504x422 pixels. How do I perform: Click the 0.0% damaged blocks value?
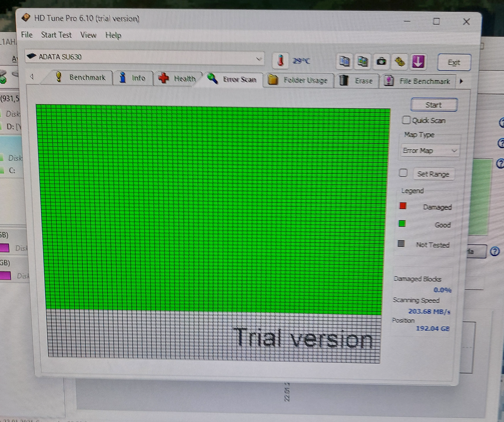tap(442, 290)
